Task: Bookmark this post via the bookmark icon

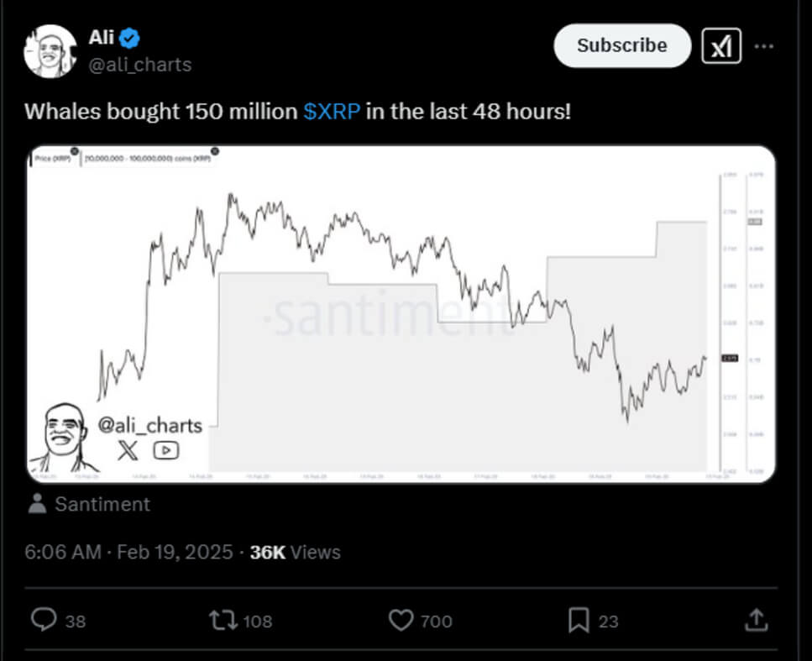Action: [579, 620]
